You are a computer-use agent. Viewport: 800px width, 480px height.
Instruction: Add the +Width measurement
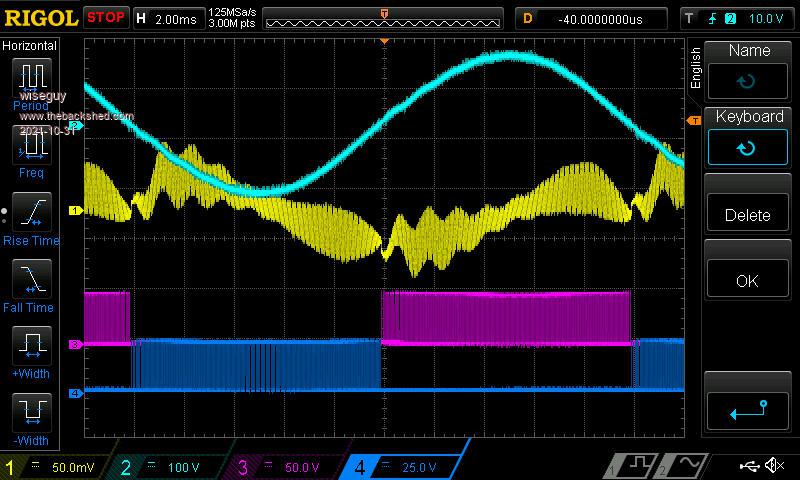click(31, 348)
